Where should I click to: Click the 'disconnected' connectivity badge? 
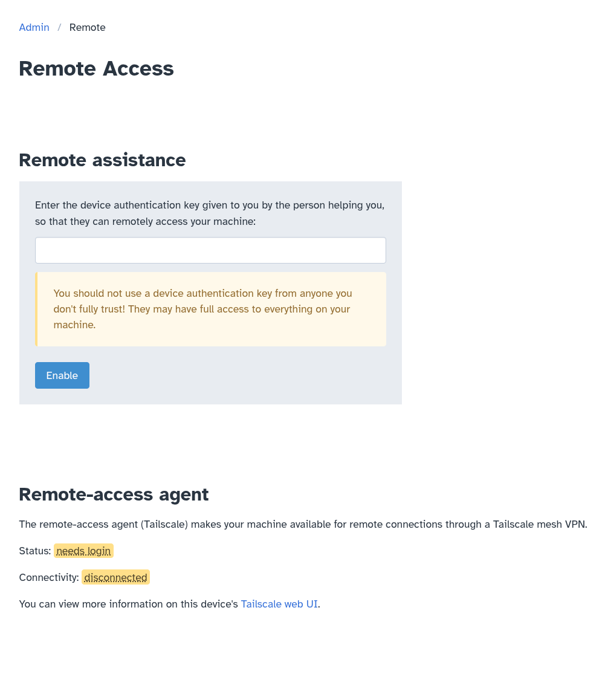(115, 577)
